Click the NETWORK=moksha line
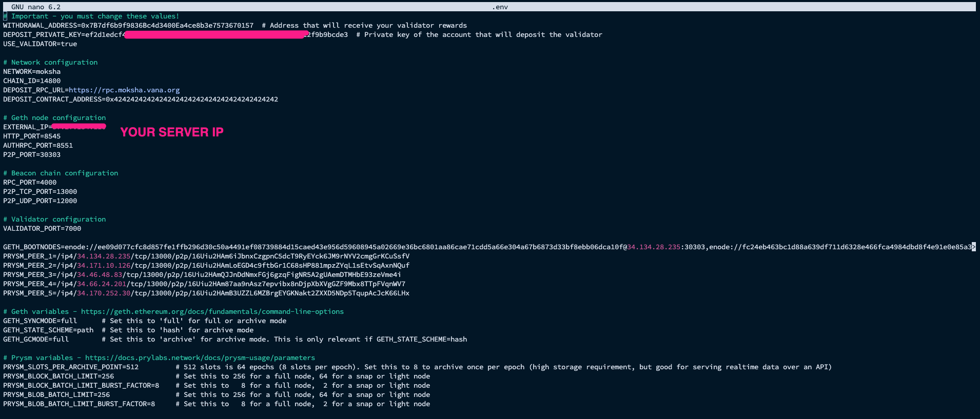The height and width of the screenshot is (419, 980). click(x=32, y=72)
